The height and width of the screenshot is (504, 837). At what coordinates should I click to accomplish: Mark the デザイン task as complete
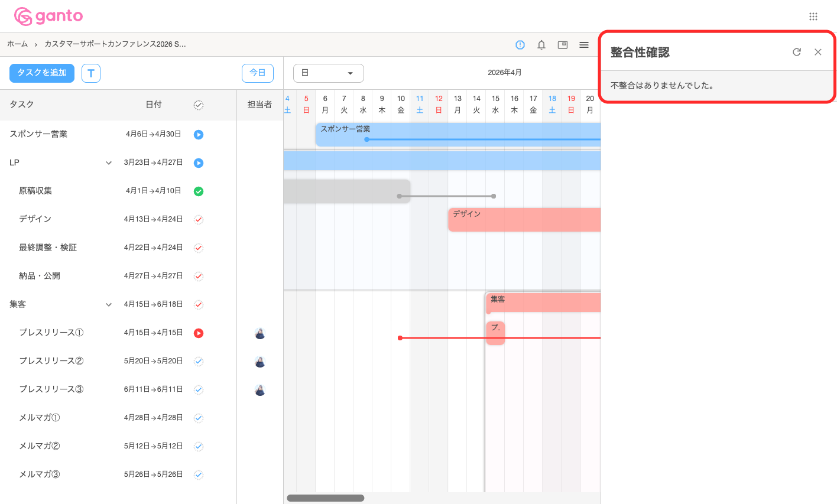pyautogui.click(x=198, y=219)
